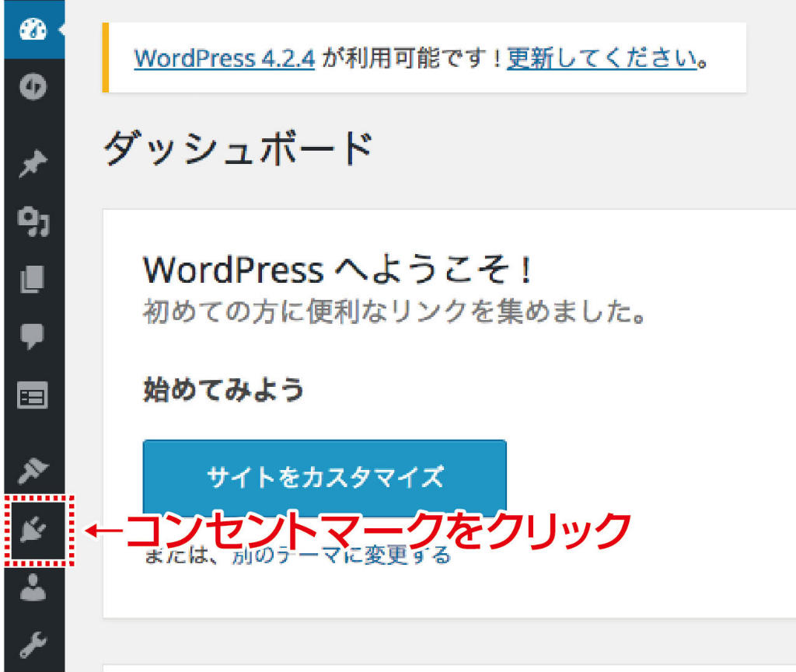Click the ダッシュボード page heading
Screen dimensions: 796x672
[x=239, y=148]
